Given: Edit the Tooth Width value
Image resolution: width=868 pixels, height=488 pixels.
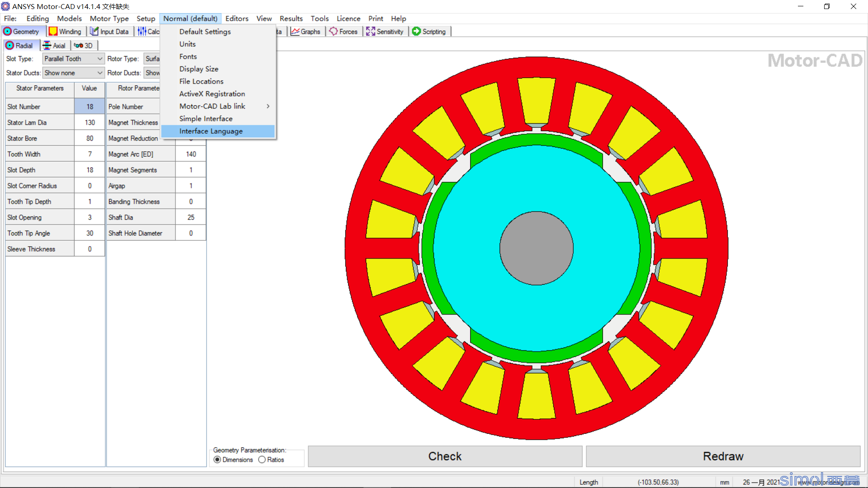Looking at the screenshot, I should coord(90,154).
